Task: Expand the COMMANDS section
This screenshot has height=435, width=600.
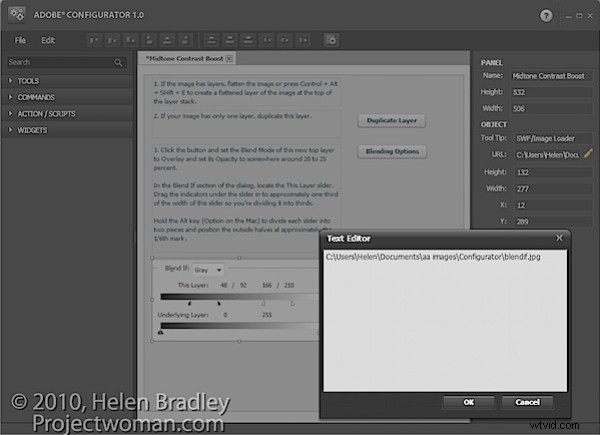Action: (68, 98)
